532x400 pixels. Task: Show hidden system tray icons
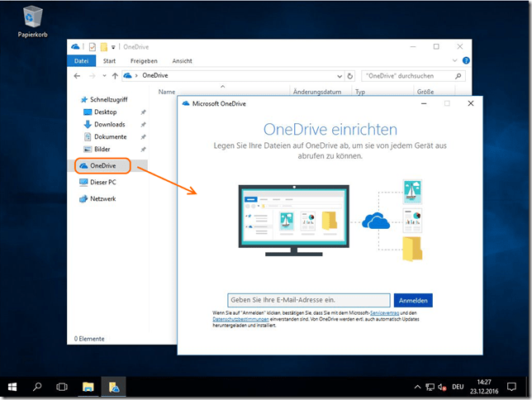(x=416, y=387)
